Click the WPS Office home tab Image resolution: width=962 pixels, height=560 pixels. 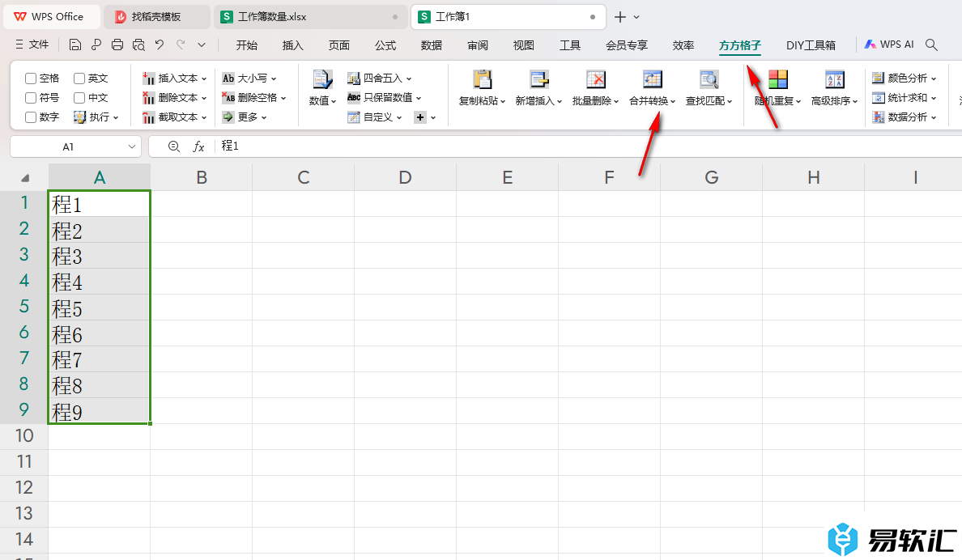[x=52, y=17]
